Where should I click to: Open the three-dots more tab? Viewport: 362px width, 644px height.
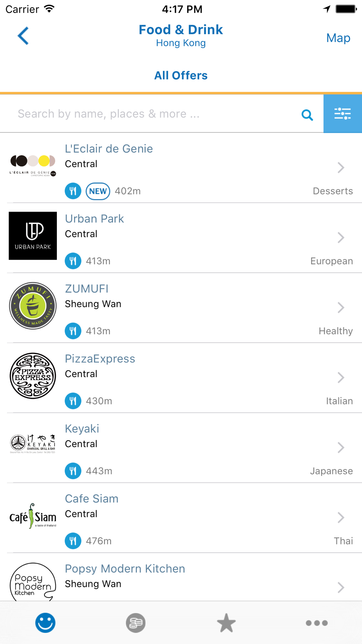tap(317, 623)
